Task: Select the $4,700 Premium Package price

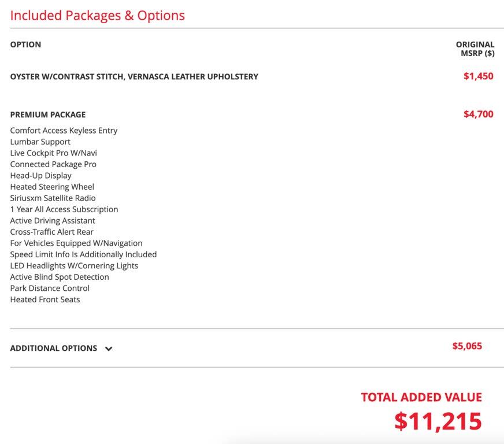Action: pyautogui.click(x=479, y=114)
